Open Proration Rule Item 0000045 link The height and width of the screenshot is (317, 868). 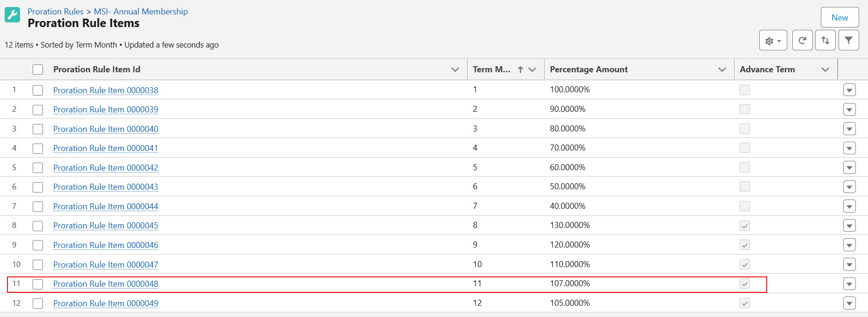(x=105, y=226)
